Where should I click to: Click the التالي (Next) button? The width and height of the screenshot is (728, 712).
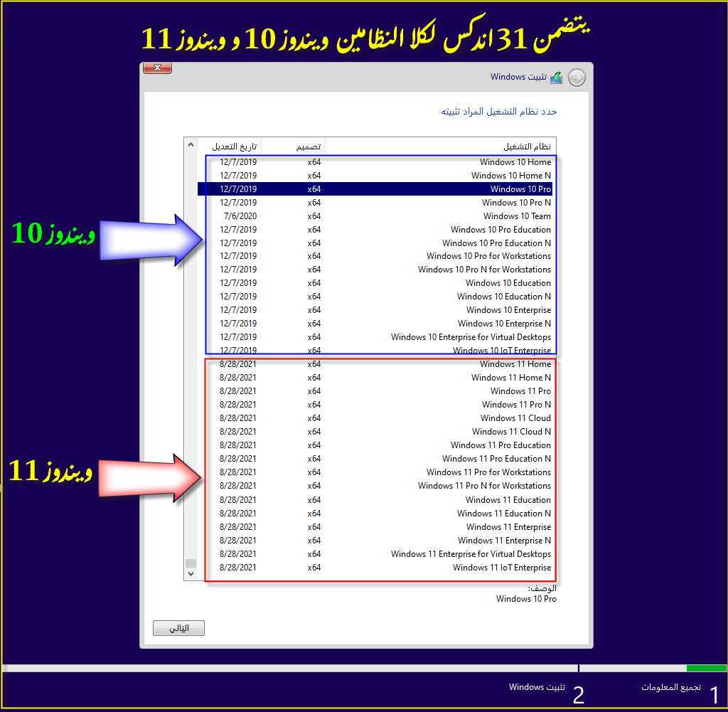coord(178,628)
